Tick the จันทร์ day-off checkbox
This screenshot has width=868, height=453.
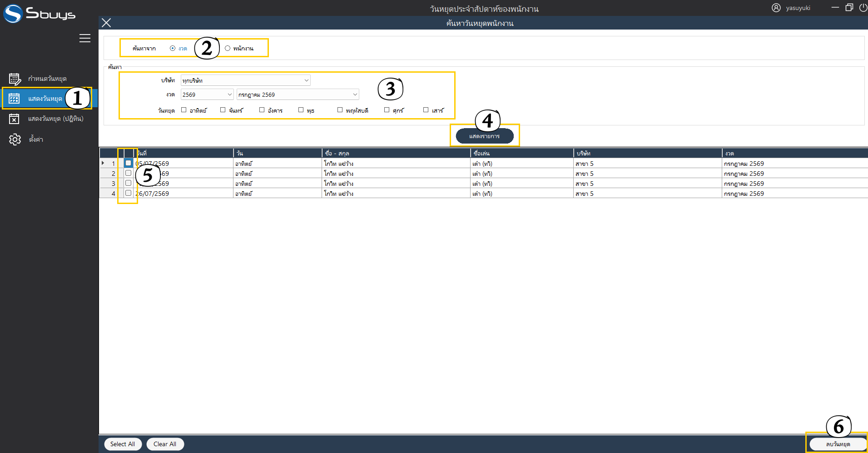(223, 110)
